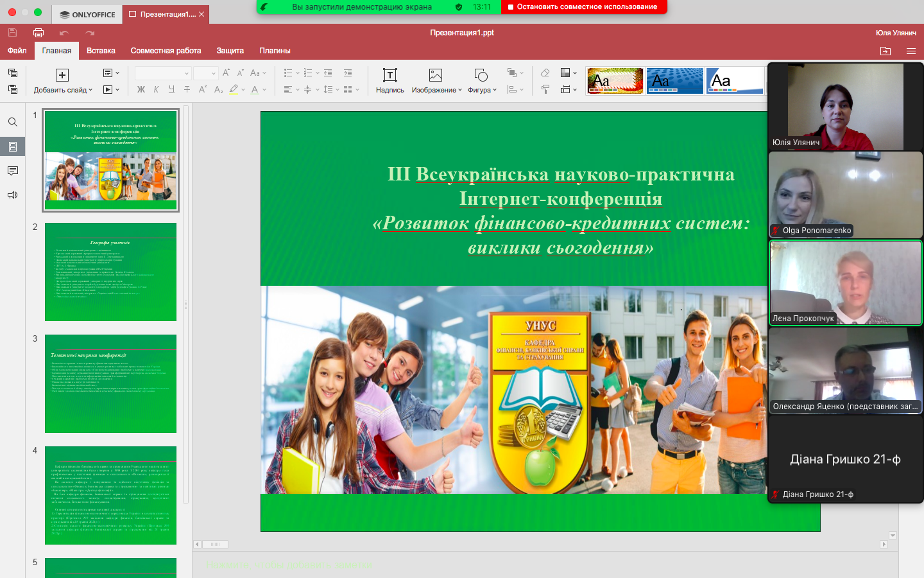
Task: Click the font color A icon
Action: [x=255, y=90]
